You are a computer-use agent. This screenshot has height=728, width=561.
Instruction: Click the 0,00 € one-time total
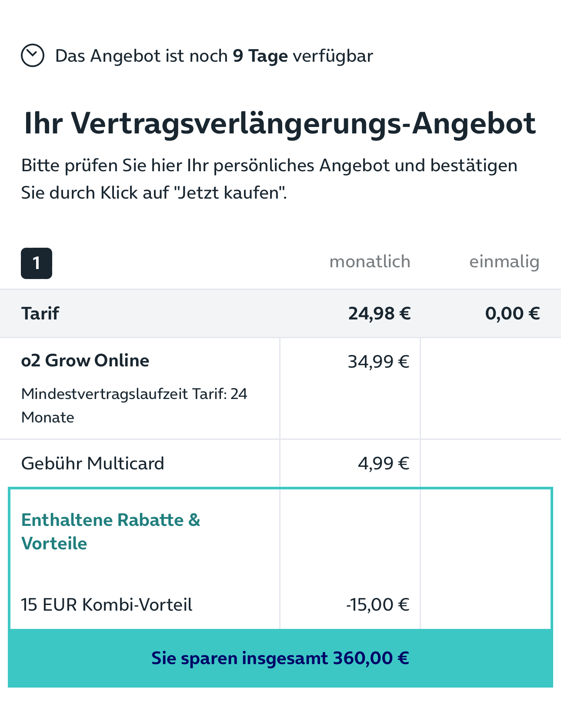(x=513, y=313)
